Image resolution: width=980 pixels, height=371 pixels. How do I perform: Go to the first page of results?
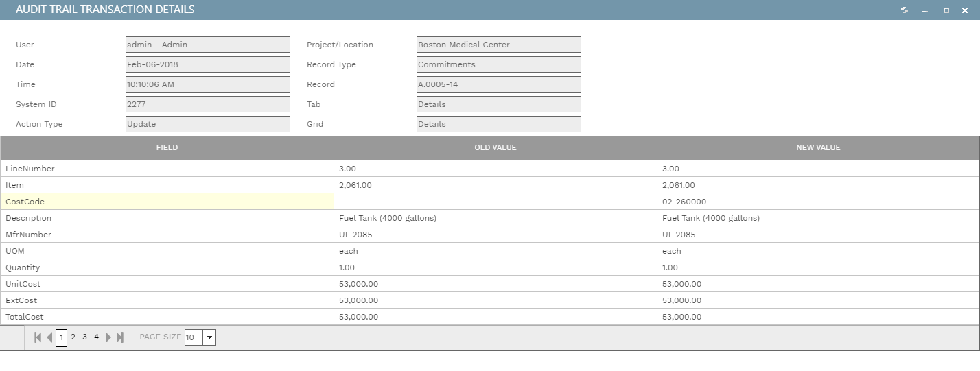point(38,337)
